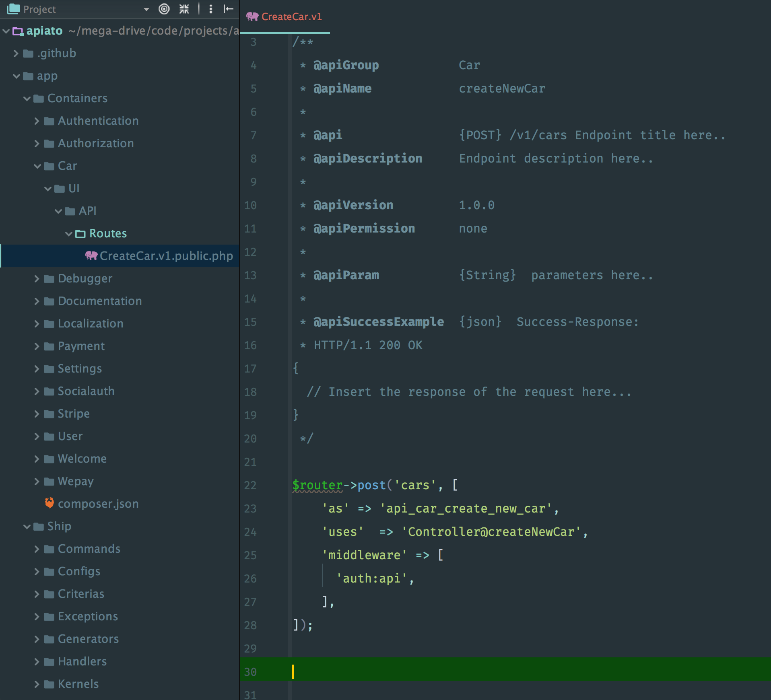Expand the .github folder

(x=16, y=54)
